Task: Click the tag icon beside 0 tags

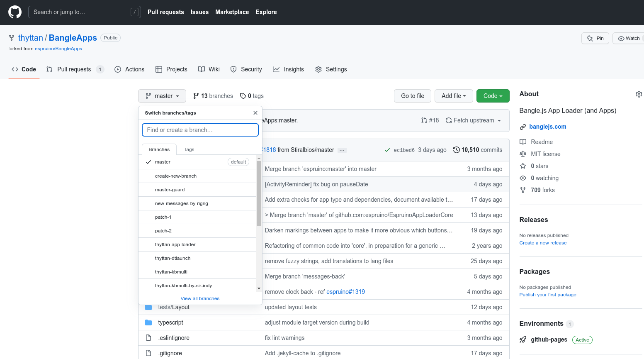Action: (x=243, y=96)
